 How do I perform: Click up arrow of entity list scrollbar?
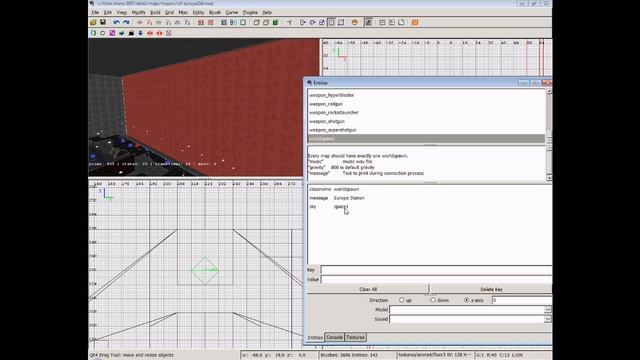(549, 91)
